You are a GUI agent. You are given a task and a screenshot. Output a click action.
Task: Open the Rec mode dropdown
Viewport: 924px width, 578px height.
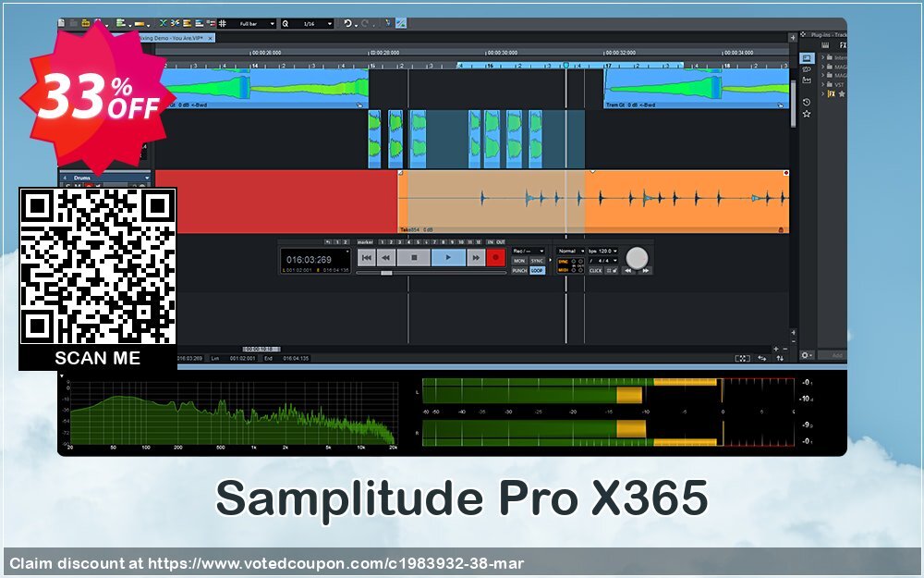(x=529, y=252)
